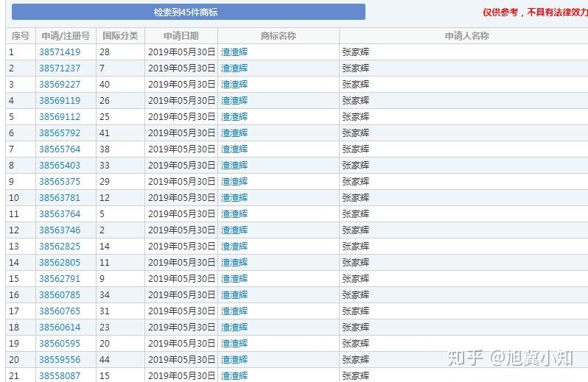Open registration number 38569119 link
This screenshot has height=382, width=588.
pyautogui.click(x=60, y=100)
